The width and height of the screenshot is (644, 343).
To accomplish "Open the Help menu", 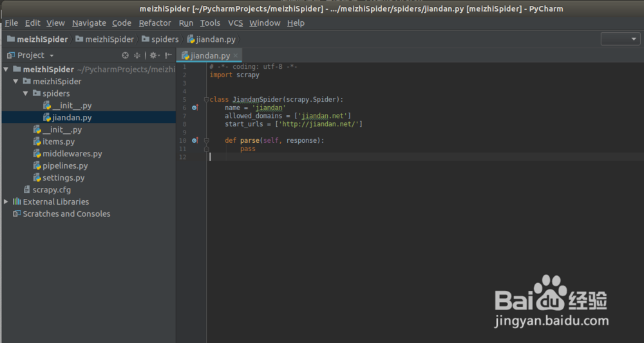I will (296, 23).
